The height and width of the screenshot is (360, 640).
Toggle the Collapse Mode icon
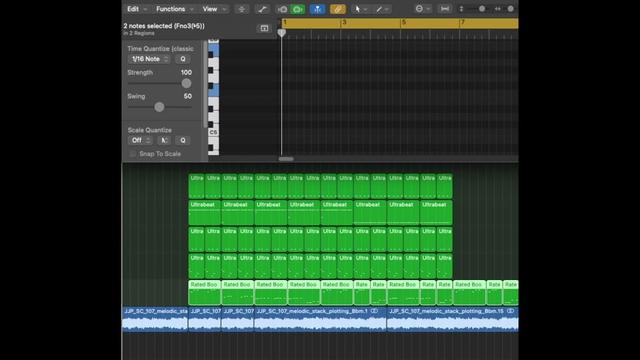[x=242, y=9]
